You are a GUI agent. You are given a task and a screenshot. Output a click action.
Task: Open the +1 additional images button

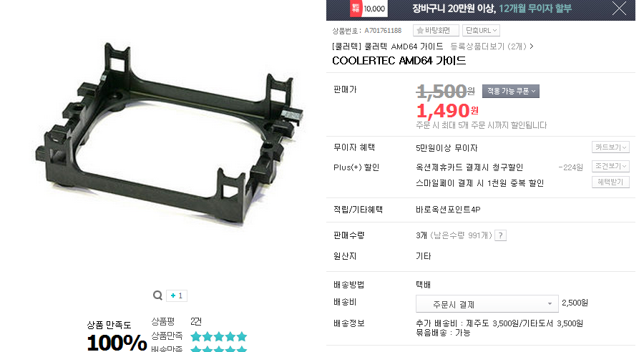177,295
